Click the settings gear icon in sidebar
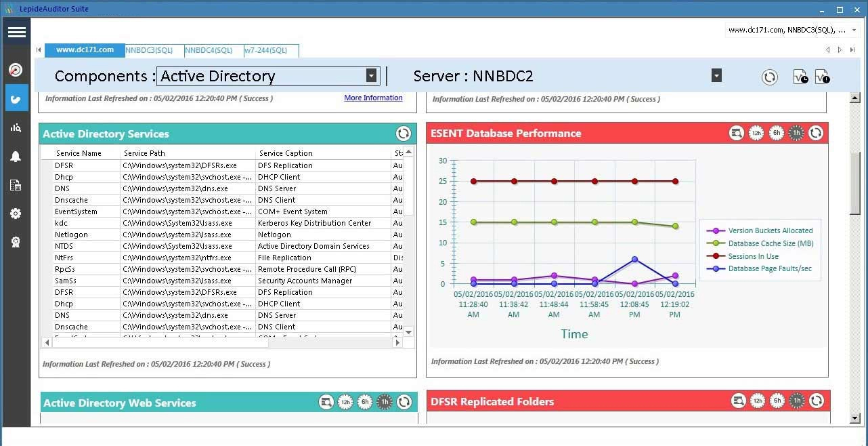This screenshot has height=446, width=868. (x=15, y=214)
